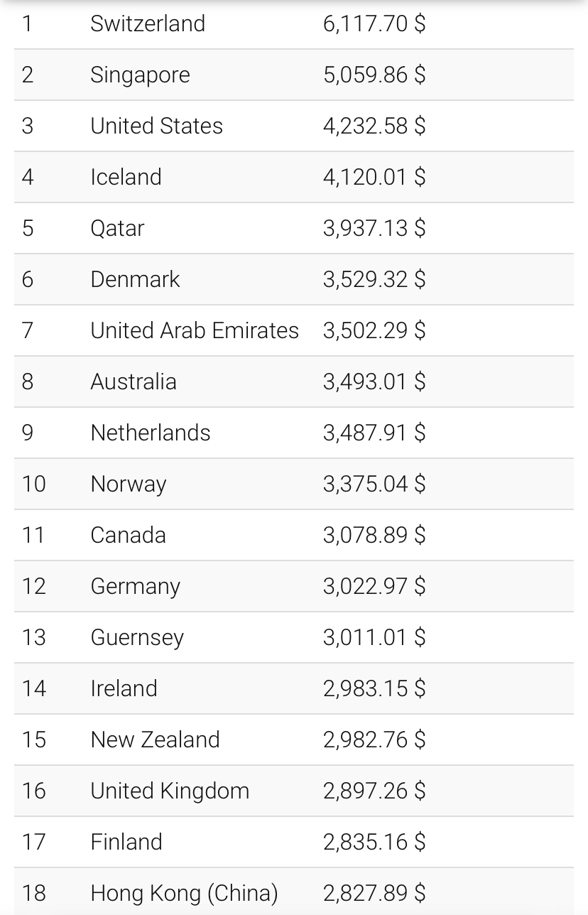Screen dimensions: 588x915
Task: Select Hong Kong (China) entry
Action: [184, 893]
